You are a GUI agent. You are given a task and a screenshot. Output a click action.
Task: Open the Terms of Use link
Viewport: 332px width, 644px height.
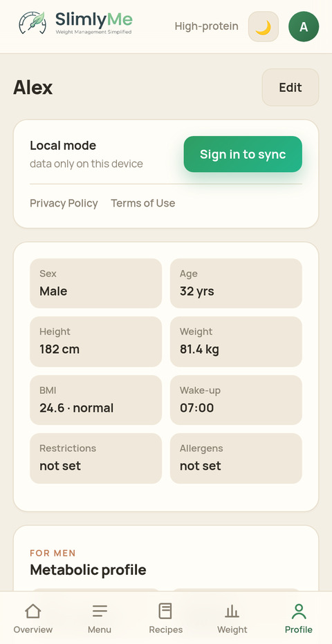click(143, 203)
